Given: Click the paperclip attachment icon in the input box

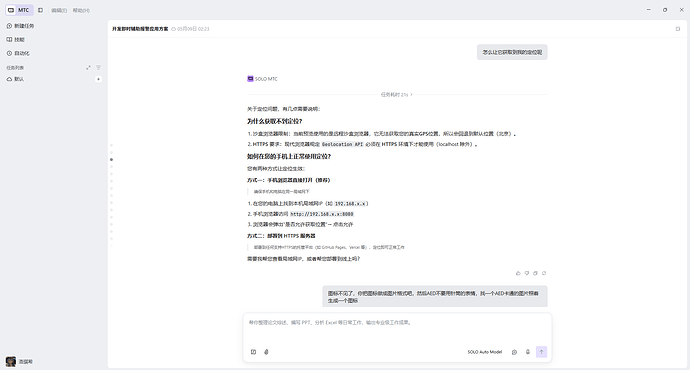Looking at the screenshot, I should tap(266, 352).
